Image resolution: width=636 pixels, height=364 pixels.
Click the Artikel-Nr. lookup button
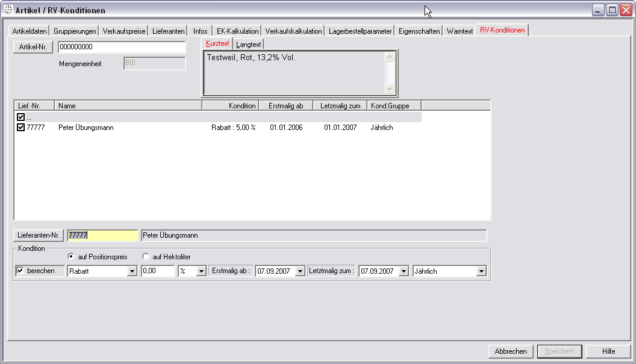pos(33,48)
